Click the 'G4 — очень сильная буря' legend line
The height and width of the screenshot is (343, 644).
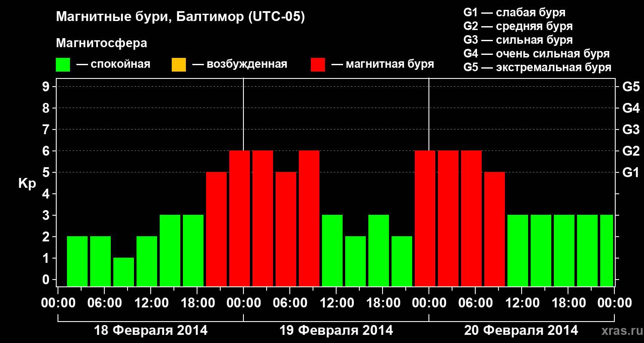(x=536, y=54)
